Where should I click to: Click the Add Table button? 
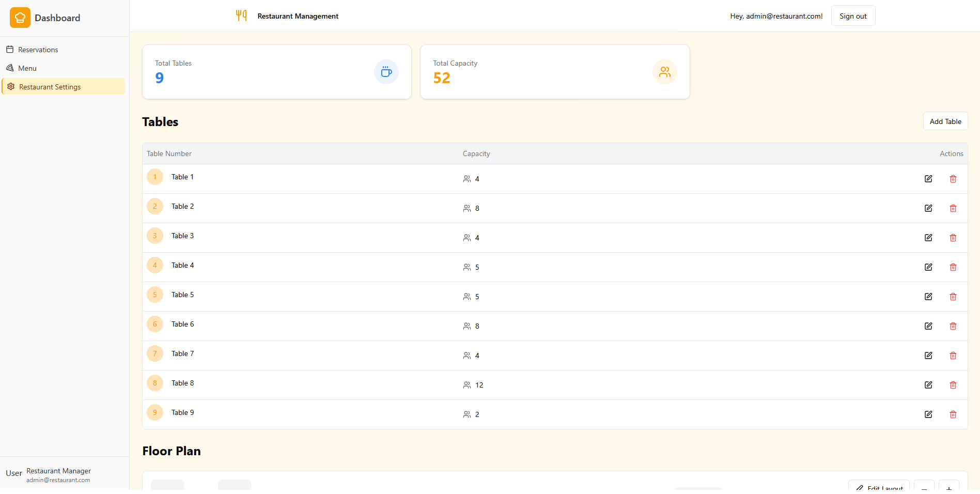[945, 121]
